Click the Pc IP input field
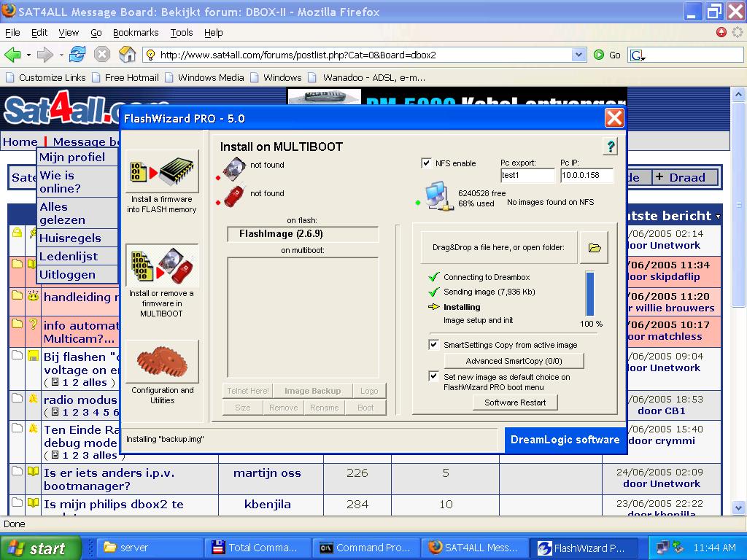 [x=587, y=175]
